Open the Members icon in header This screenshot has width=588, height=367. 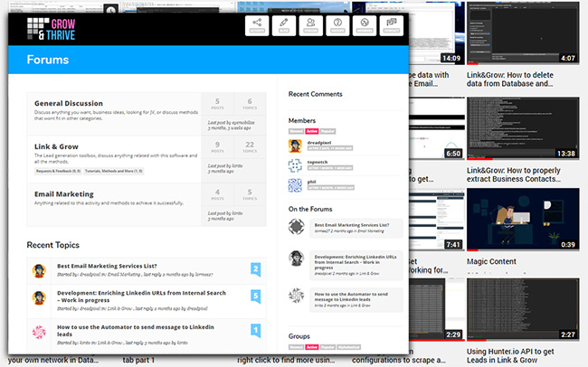(364, 25)
